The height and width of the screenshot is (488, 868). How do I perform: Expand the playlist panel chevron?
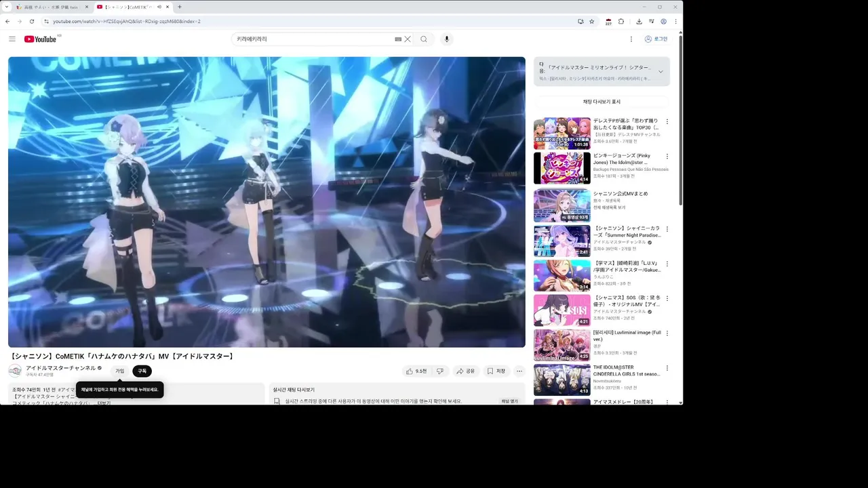[660, 72]
